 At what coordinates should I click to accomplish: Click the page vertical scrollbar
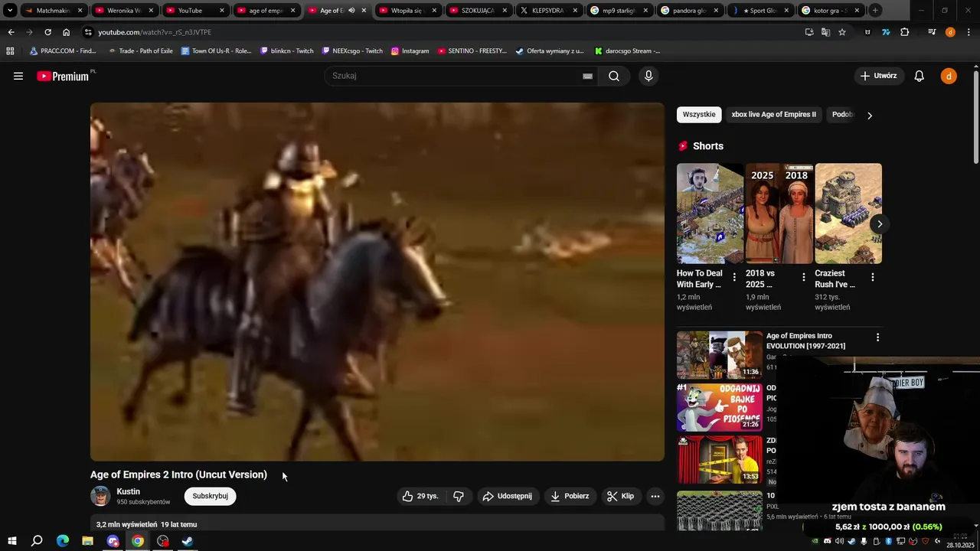click(x=976, y=117)
